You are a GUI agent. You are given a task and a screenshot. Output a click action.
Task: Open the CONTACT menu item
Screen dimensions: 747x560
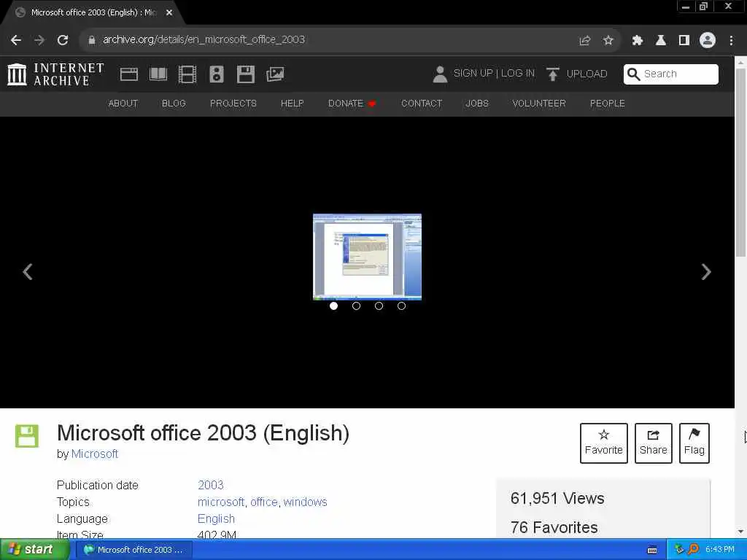point(422,104)
